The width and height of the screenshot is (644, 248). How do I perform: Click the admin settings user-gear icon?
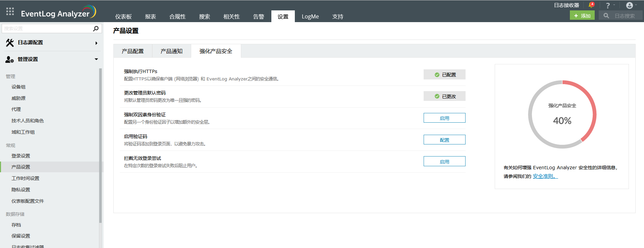click(10, 59)
